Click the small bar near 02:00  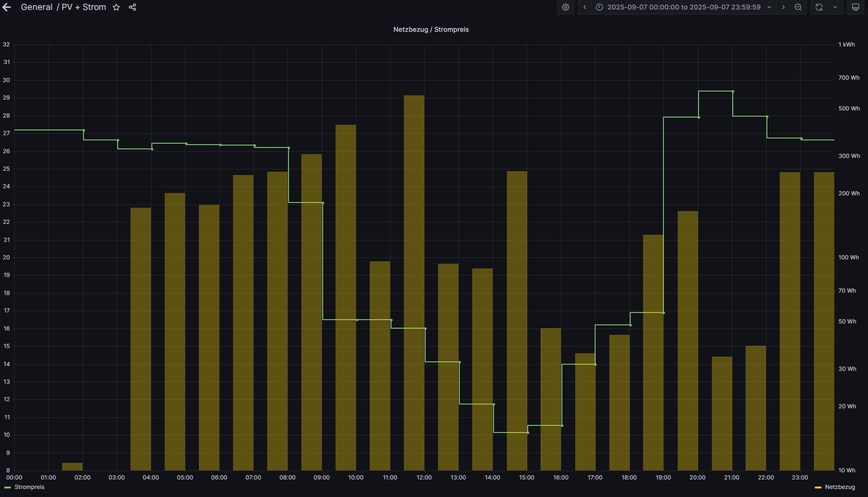(x=72, y=467)
